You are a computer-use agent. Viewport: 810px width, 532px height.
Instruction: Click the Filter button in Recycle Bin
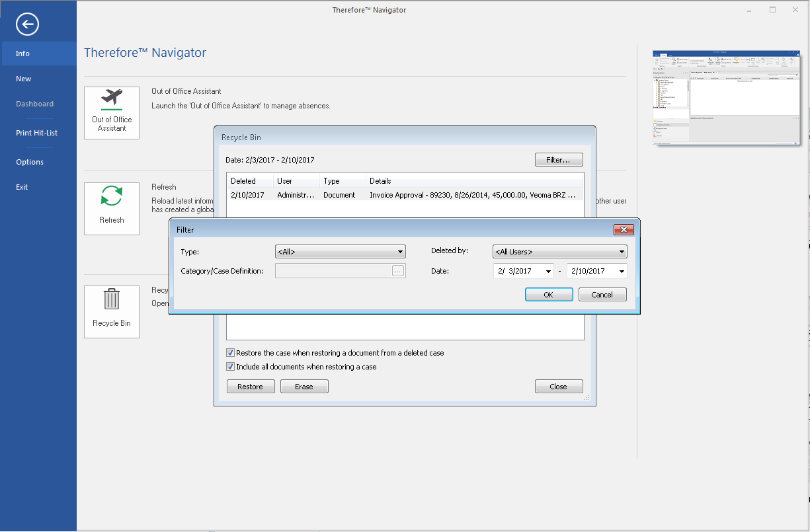pos(559,159)
